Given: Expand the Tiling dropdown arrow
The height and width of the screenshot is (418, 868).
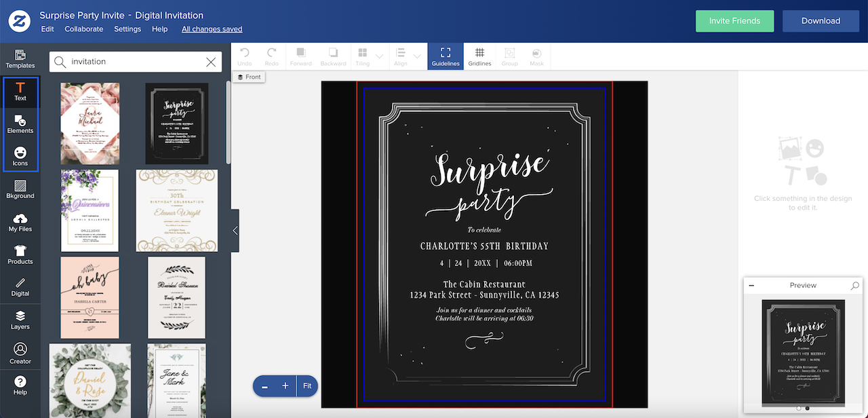Looking at the screenshot, I should [x=379, y=56].
